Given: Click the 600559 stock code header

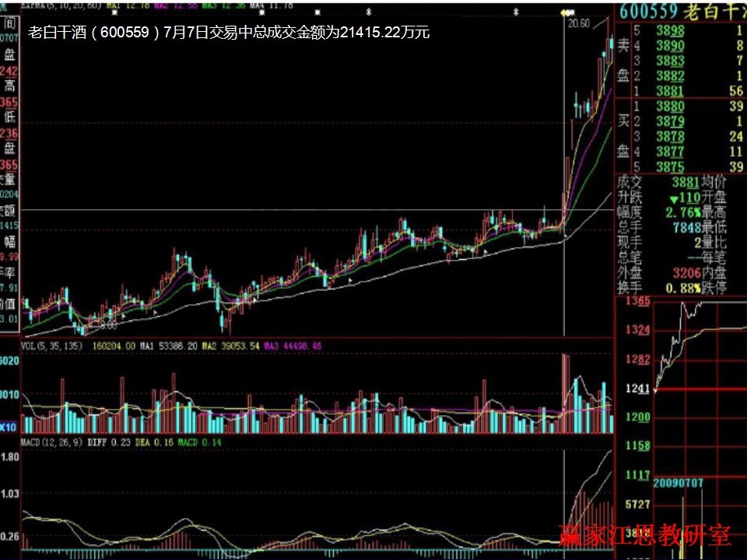Looking at the screenshot, I should [x=647, y=11].
